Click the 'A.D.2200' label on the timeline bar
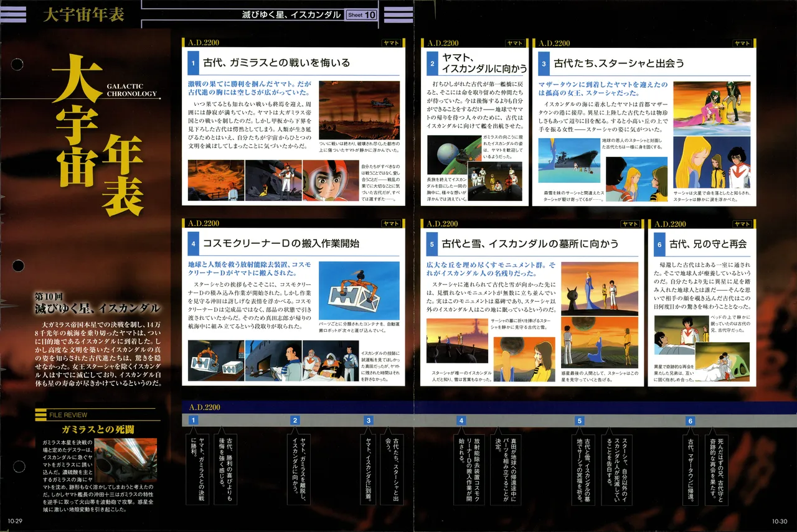 coord(205,407)
